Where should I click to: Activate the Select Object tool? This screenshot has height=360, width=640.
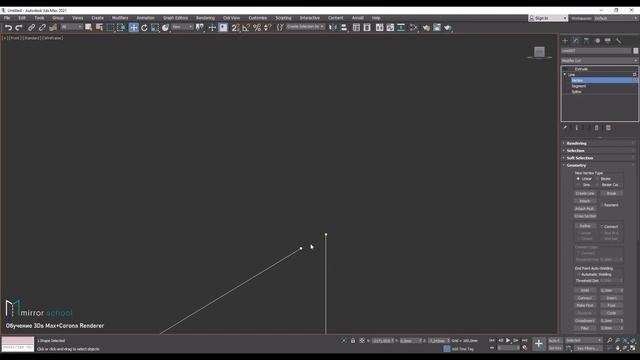coord(89,28)
